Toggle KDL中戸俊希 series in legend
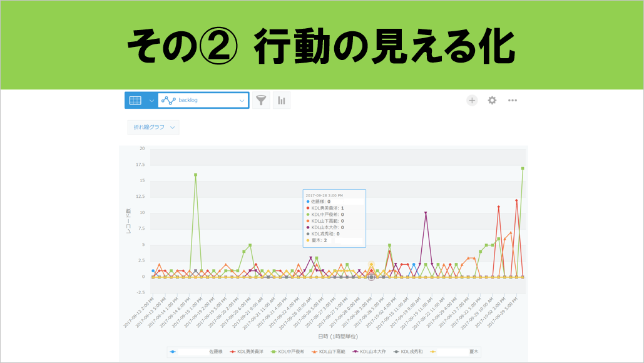 pos(287,352)
